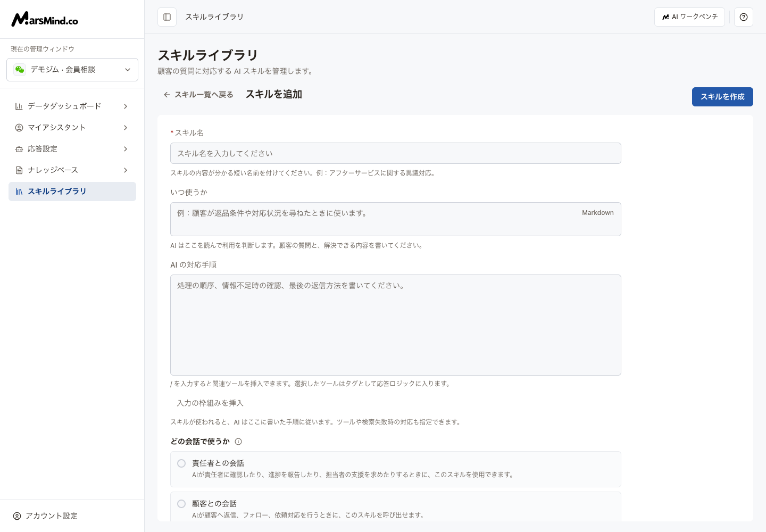Screen dimensions: 766x532
Task: Expand the データダッシュボード chevron
Action: tap(126, 106)
